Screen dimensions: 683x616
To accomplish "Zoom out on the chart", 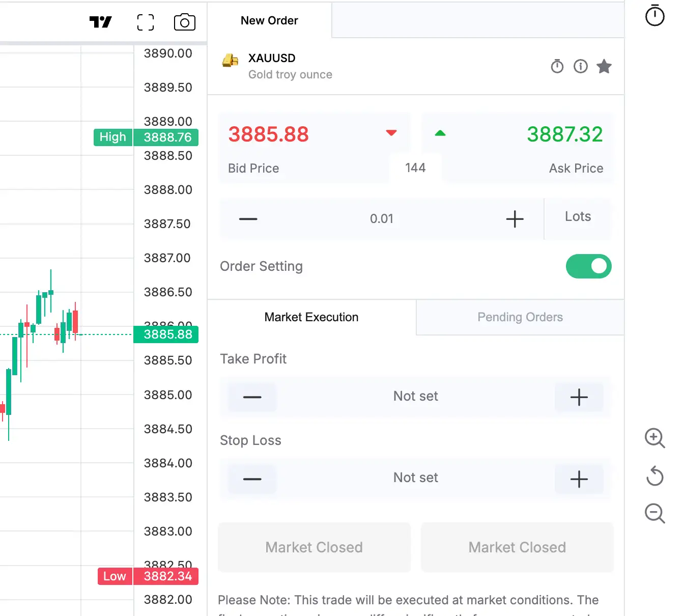I will pyautogui.click(x=654, y=513).
